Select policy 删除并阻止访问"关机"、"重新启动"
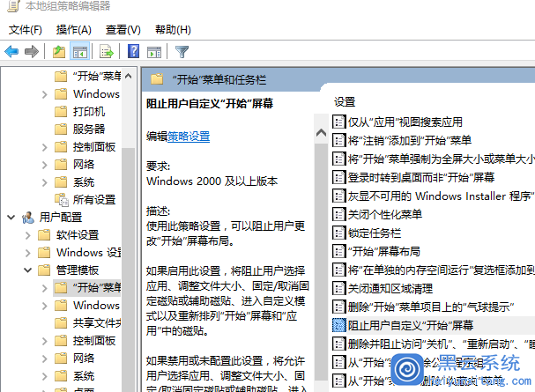Viewport: 535px width, 392px height. [442, 344]
